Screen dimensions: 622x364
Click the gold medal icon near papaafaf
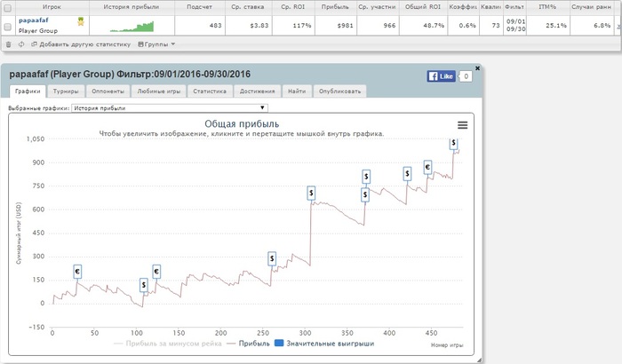click(x=81, y=21)
